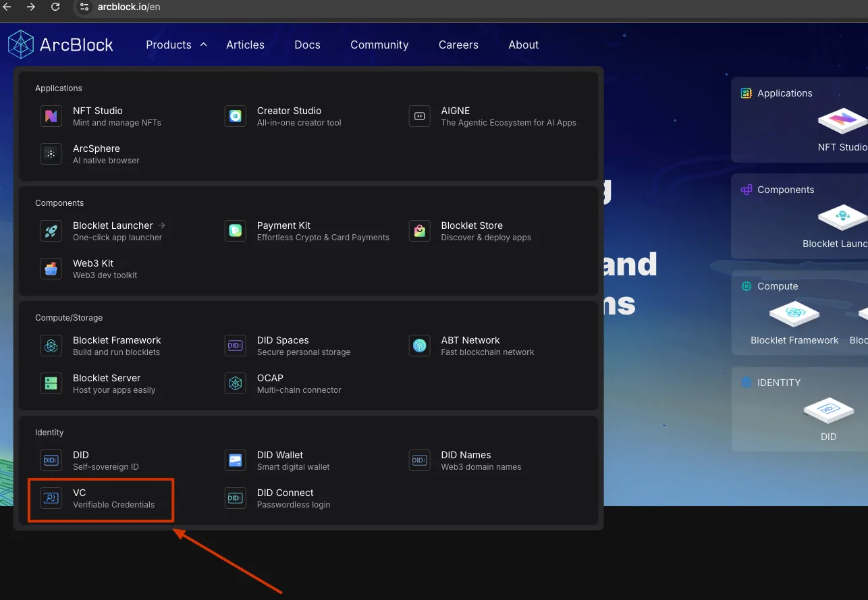This screenshot has width=868, height=600.
Task: Select the Blocklet Framework tile in Compute panel
Action: 794,323
